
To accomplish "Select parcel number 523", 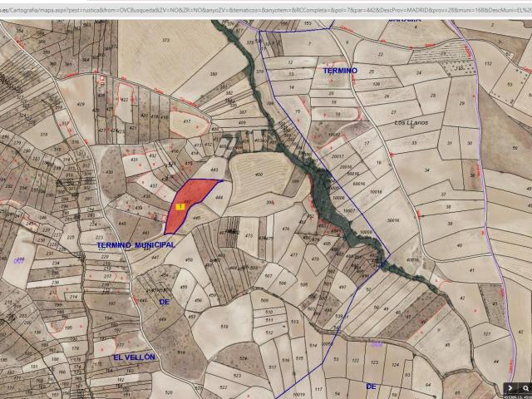I will pyautogui.click(x=238, y=376).
